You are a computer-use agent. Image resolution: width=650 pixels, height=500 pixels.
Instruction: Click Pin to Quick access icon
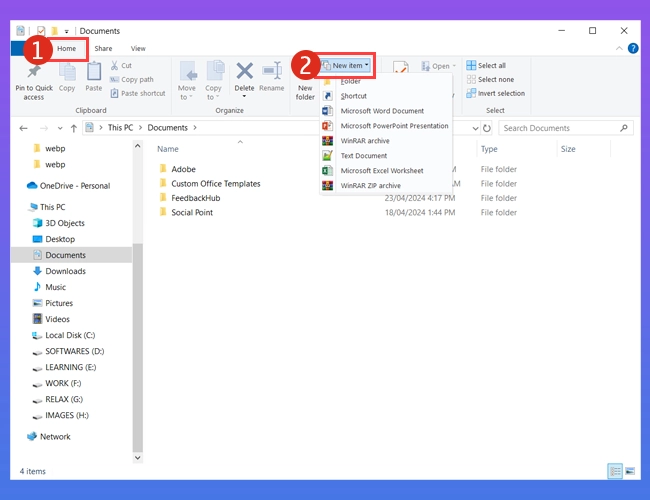tap(34, 73)
